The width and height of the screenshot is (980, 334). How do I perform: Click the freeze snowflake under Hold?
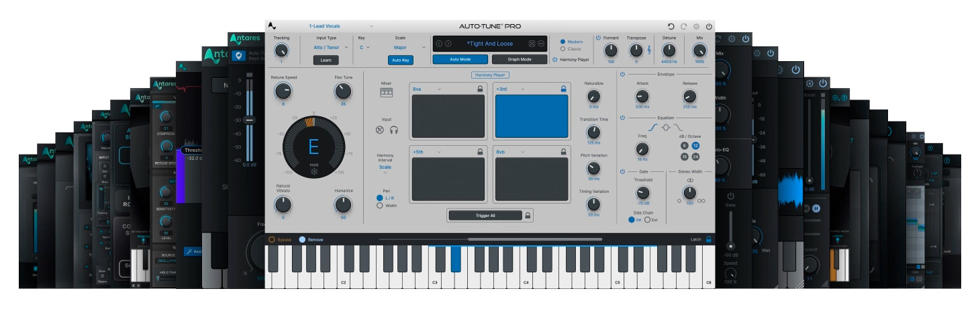[x=313, y=171]
